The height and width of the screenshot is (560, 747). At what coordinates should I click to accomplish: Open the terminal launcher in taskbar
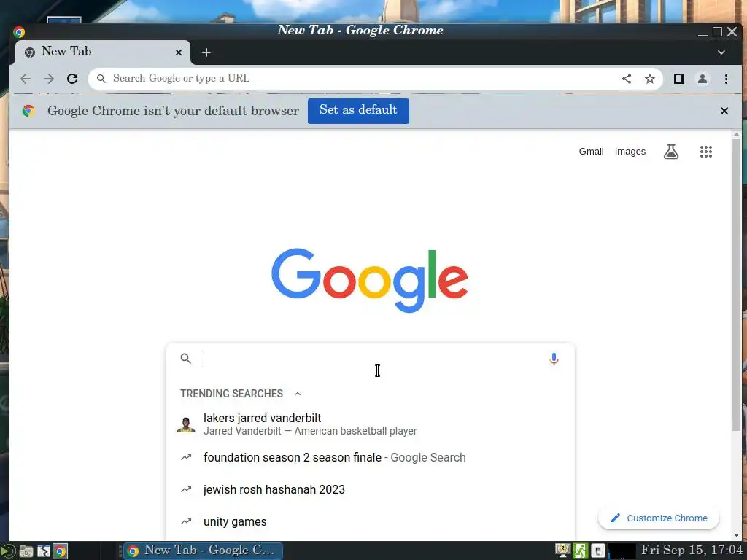43,551
